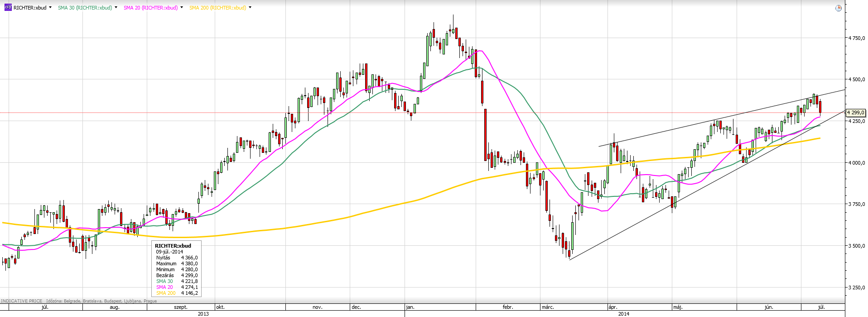This screenshot has width=868, height=317.
Task: Click the ápr. month label on time axis
Action: coord(613,307)
